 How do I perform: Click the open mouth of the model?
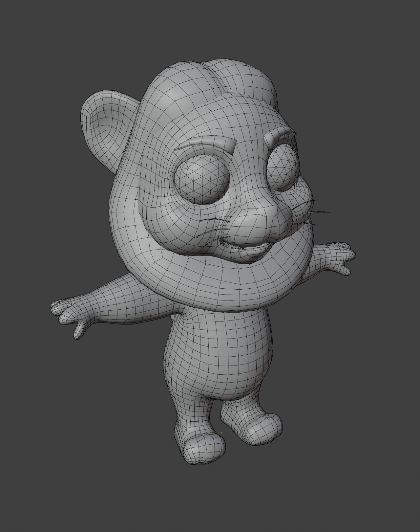pos(246,245)
